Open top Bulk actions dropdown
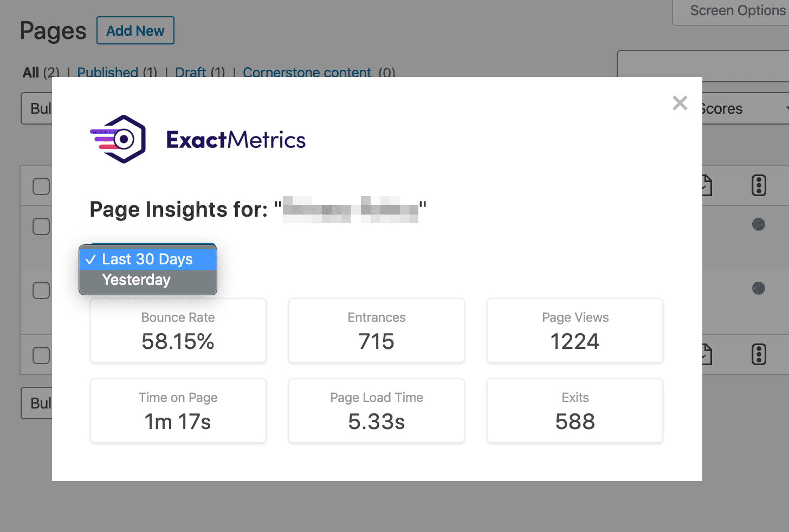This screenshot has width=789, height=532. click(x=37, y=108)
